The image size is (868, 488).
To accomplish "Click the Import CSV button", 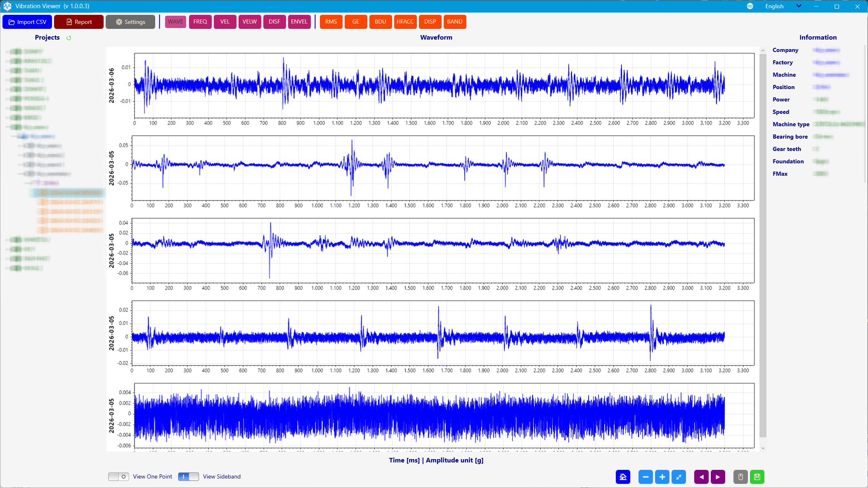I will click(27, 22).
